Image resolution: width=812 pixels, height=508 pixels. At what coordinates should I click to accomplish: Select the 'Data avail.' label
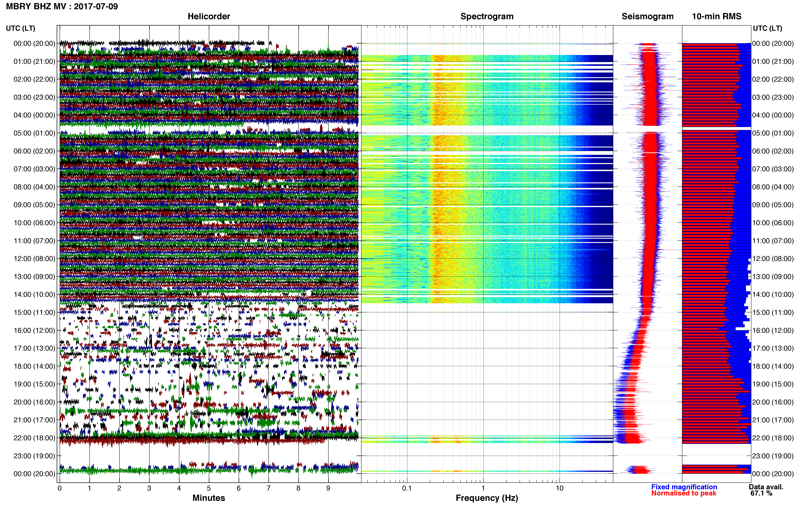coord(766,487)
